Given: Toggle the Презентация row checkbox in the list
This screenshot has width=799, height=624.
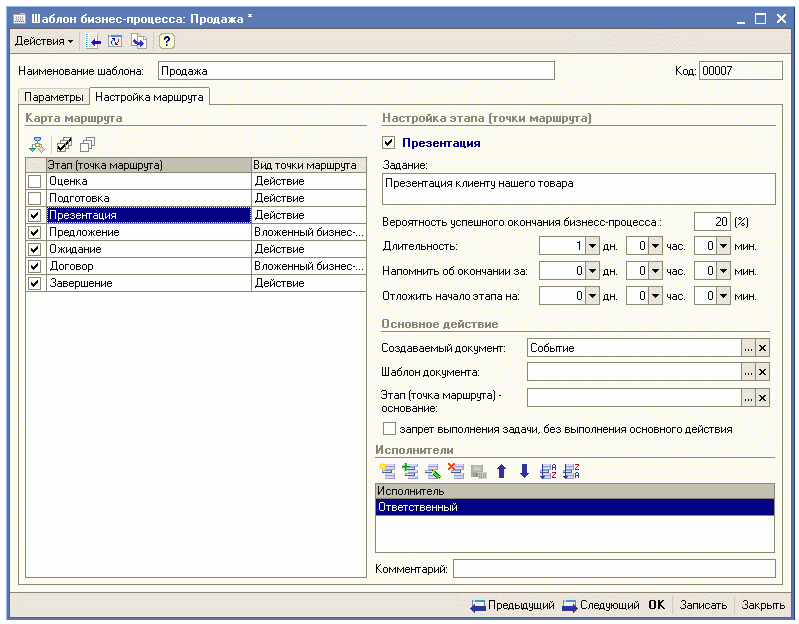Looking at the screenshot, I should [35, 215].
